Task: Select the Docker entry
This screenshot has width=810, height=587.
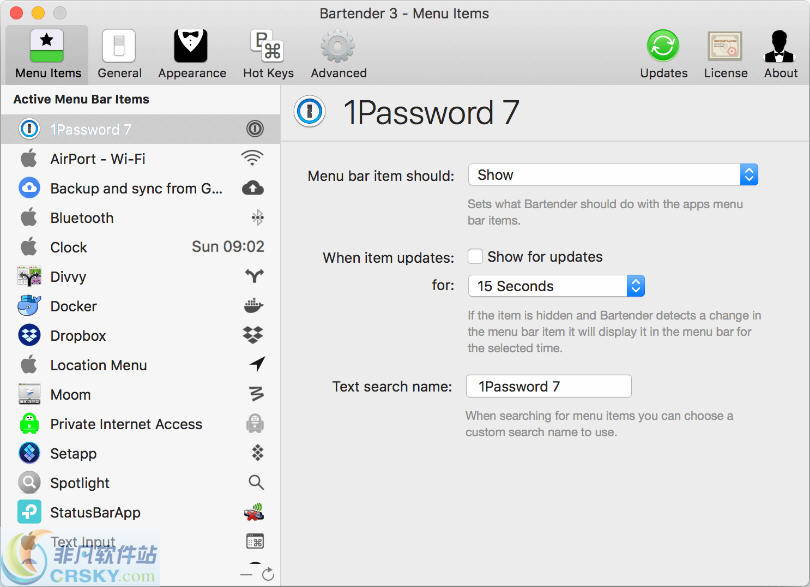Action: 141,306
